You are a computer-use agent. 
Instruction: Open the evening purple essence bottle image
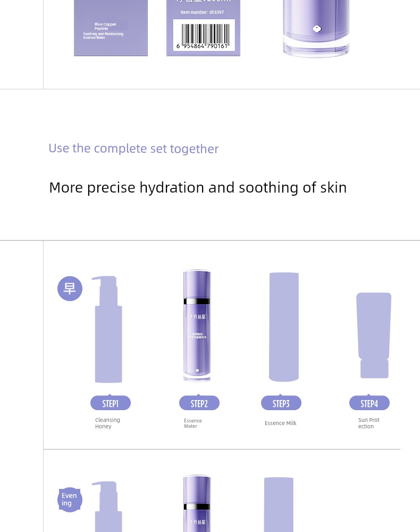[x=197, y=503]
